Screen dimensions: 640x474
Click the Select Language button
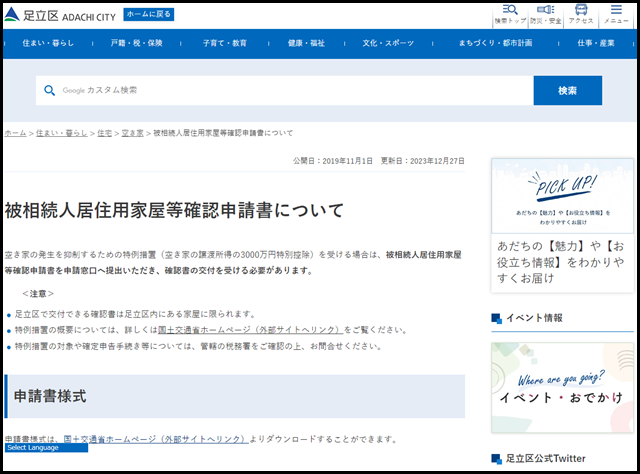point(46,448)
